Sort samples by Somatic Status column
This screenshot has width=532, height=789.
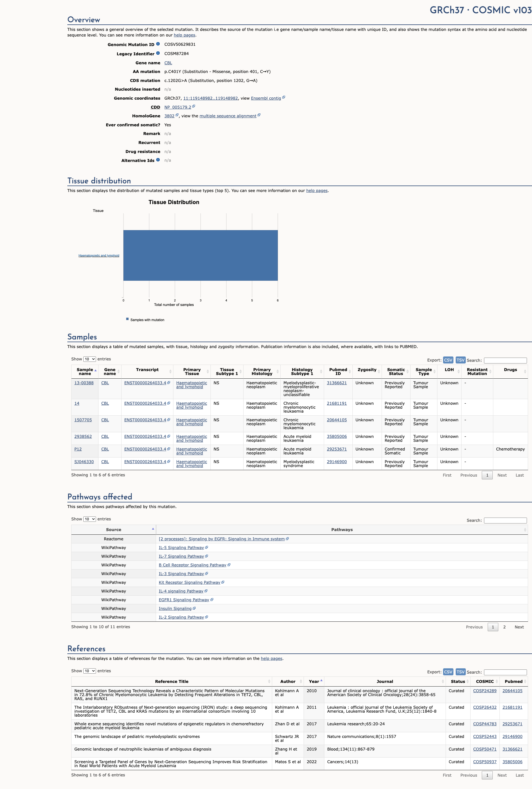pyautogui.click(x=396, y=372)
